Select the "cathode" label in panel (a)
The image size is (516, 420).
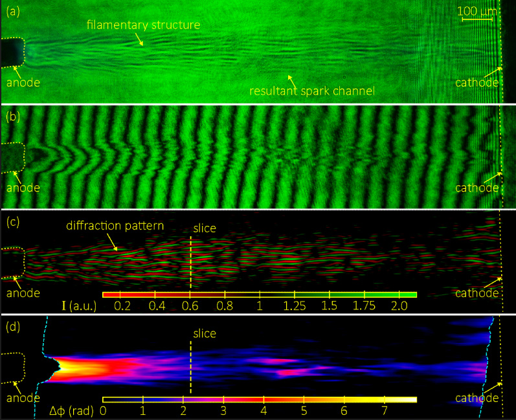477,83
